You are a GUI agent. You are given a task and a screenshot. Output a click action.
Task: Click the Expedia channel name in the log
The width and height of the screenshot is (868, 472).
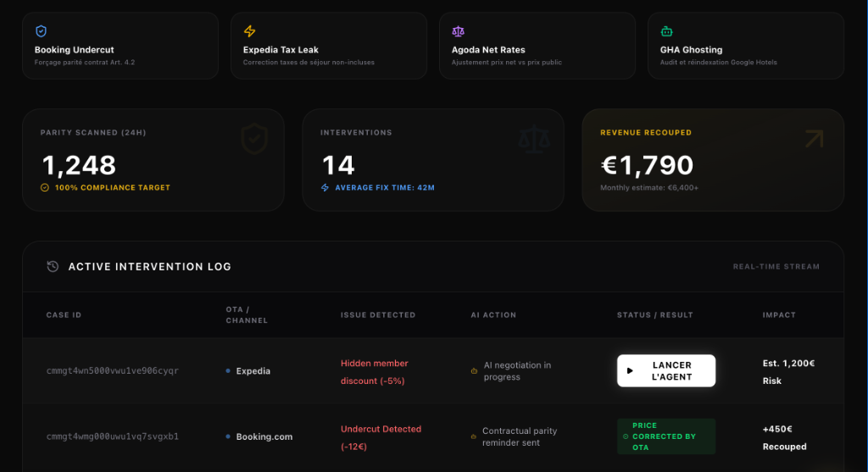[x=253, y=371]
